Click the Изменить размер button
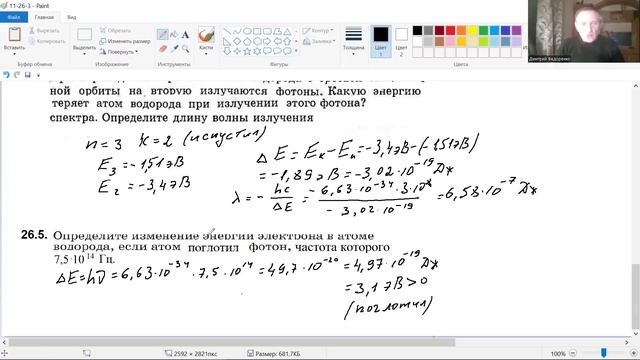640x360 pixels. tap(125, 41)
